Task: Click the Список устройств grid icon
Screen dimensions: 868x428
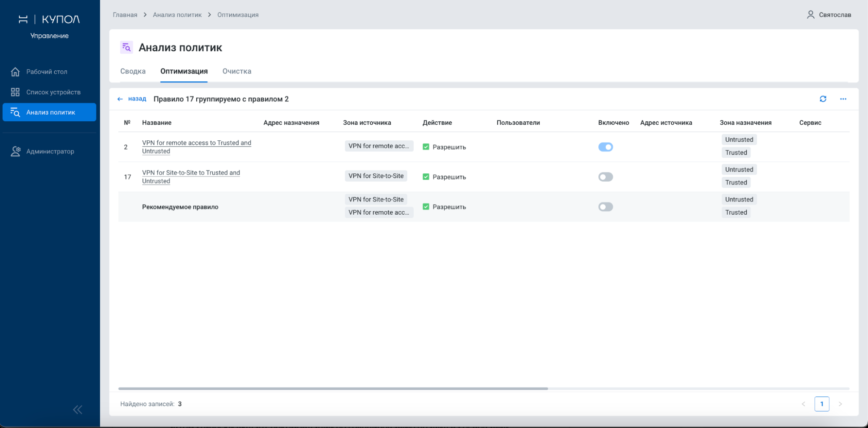Action: pyautogui.click(x=15, y=92)
